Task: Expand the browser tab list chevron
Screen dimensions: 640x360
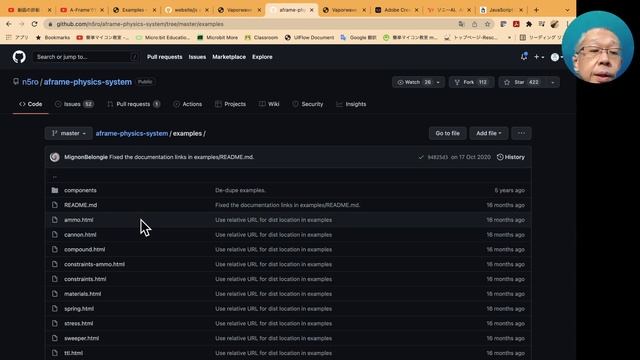Action: (x=567, y=10)
